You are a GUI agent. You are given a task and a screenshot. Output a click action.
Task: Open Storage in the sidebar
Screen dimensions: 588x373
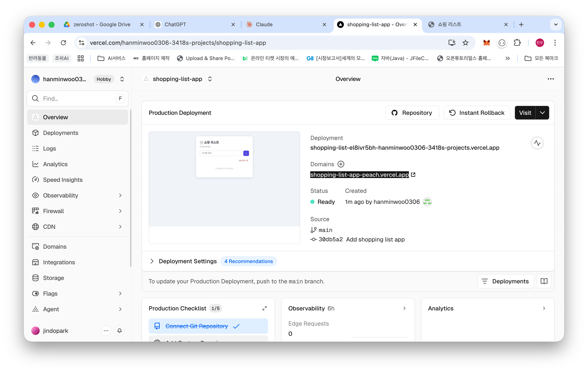[77, 278]
